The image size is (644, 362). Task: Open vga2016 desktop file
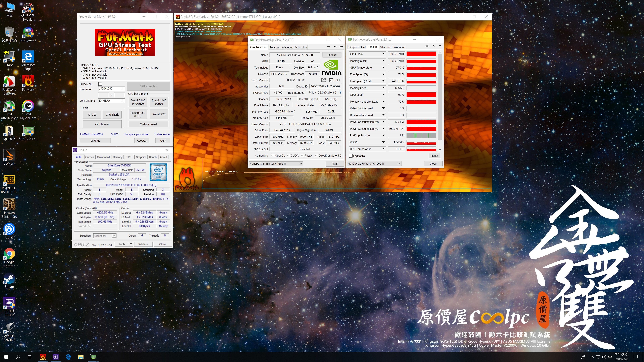click(x=9, y=133)
